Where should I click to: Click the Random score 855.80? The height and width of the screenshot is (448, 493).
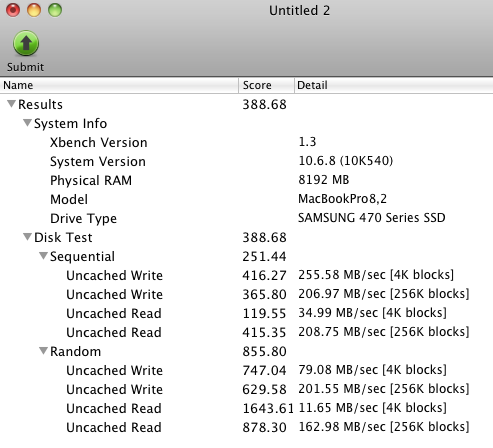click(264, 351)
